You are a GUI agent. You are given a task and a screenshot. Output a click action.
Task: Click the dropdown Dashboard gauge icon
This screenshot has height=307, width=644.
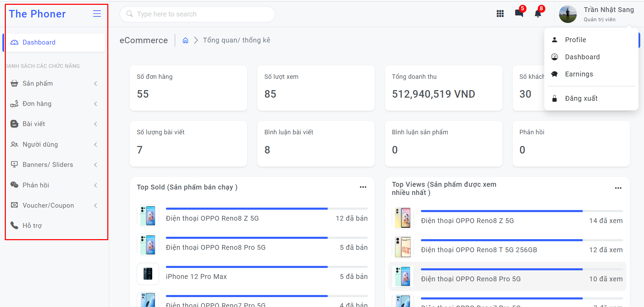pyautogui.click(x=555, y=57)
